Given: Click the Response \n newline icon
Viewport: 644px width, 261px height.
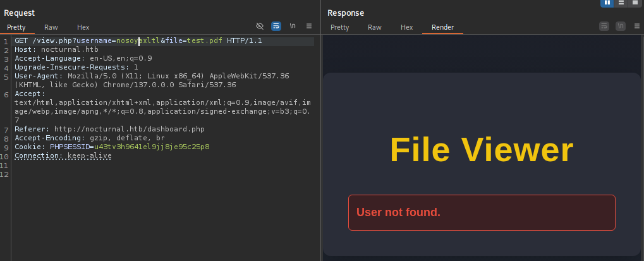Looking at the screenshot, I should click(x=621, y=26).
